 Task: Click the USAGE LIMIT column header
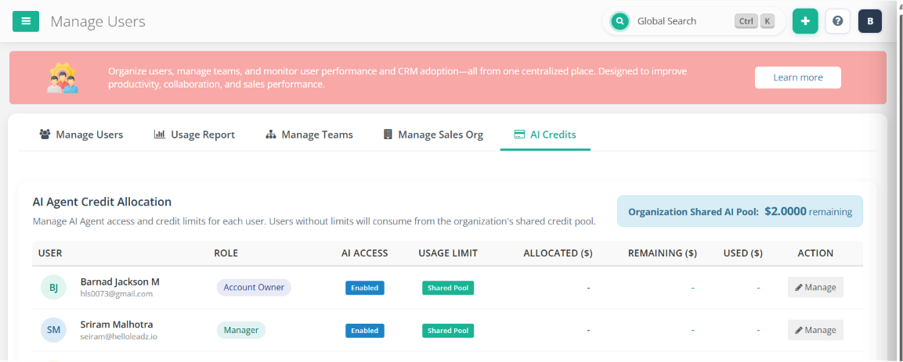448,253
